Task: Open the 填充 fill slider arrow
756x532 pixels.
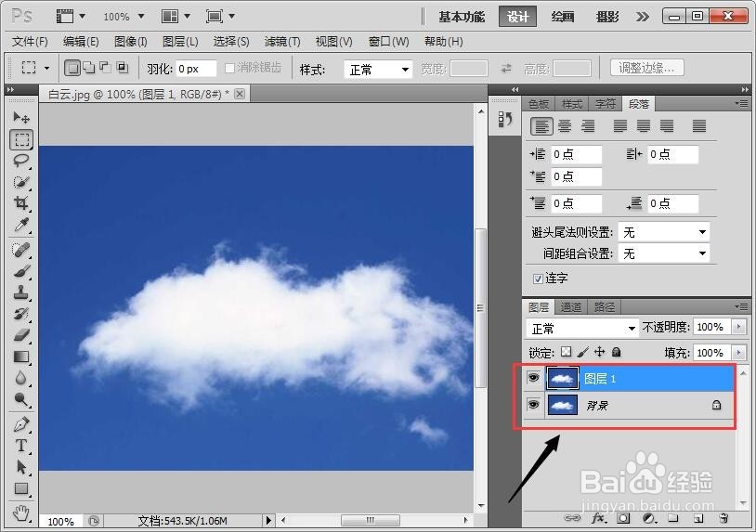Action: coord(738,353)
